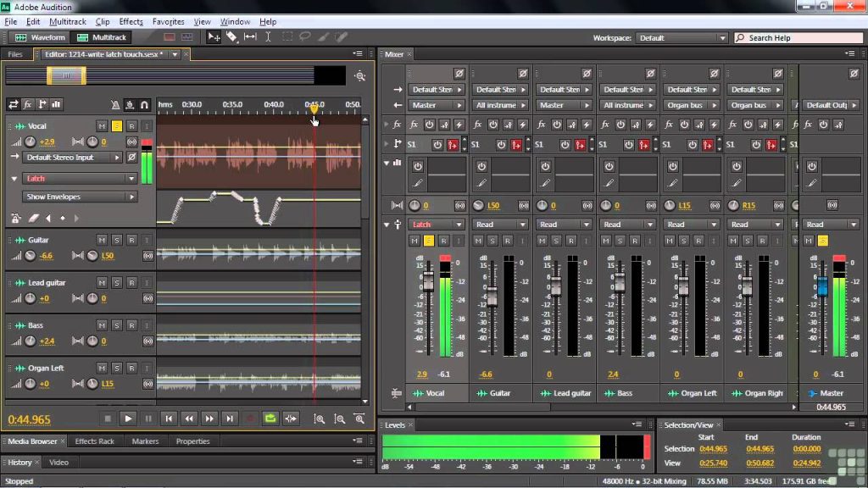868x488 pixels.
Task: Open Show Envelopes for the Vocal track
Action: [x=79, y=196]
